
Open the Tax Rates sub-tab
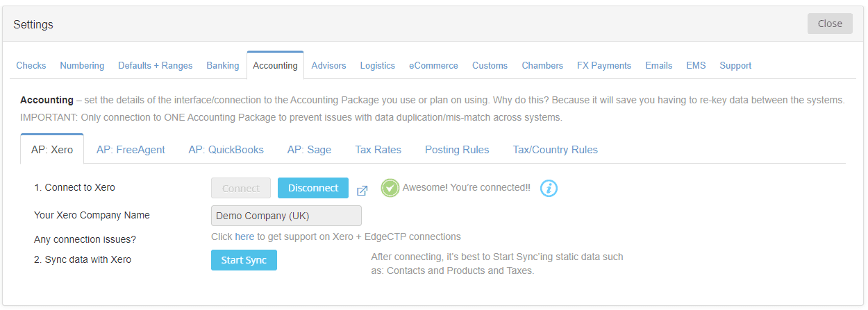(378, 149)
